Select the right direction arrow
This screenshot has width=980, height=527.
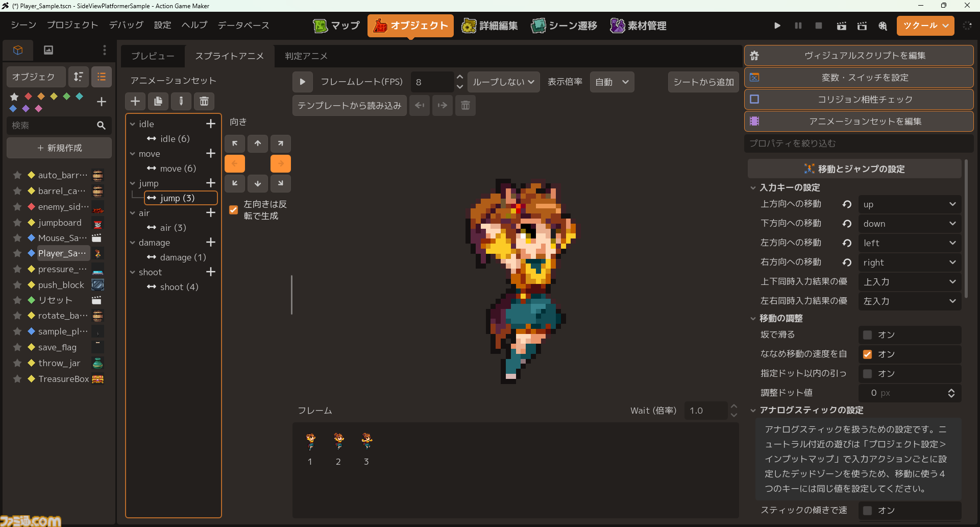281,163
